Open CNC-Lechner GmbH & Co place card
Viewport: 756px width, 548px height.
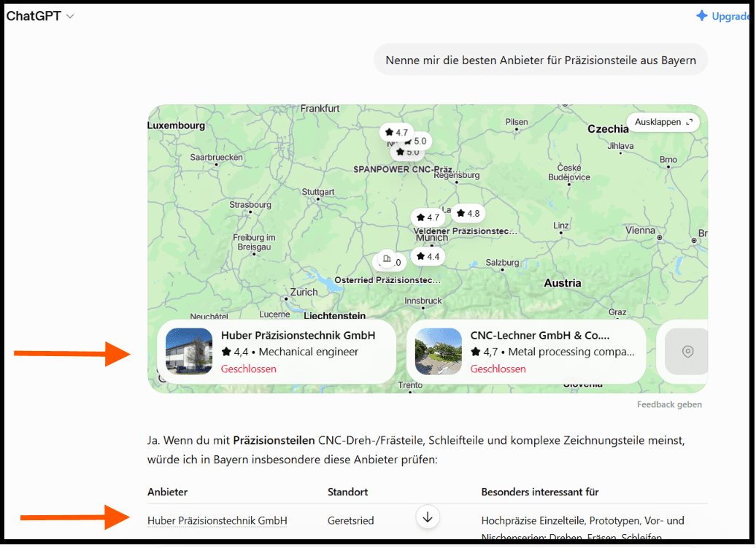pyautogui.click(x=526, y=352)
